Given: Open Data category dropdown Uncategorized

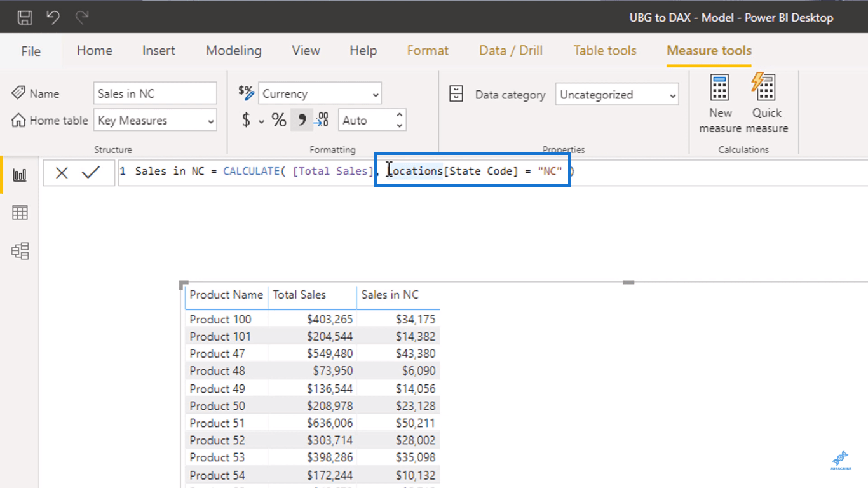Looking at the screenshot, I should pos(616,95).
